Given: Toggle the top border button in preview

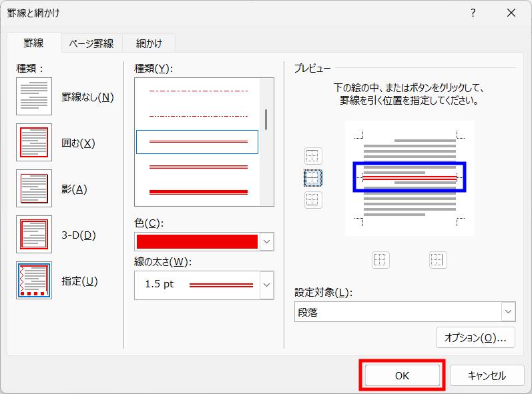Looking at the screenshot, I should click(312, 156).
